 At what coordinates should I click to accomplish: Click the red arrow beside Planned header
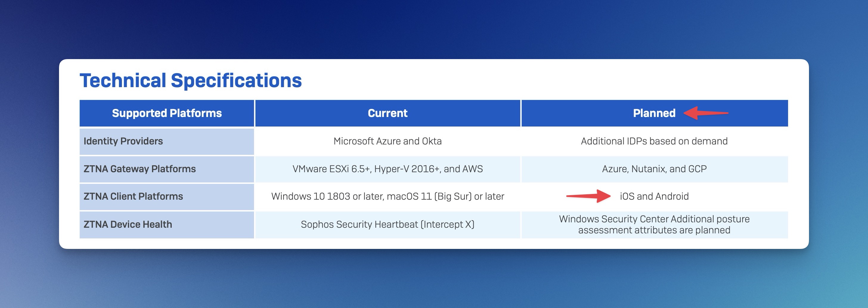pos(705,113)
